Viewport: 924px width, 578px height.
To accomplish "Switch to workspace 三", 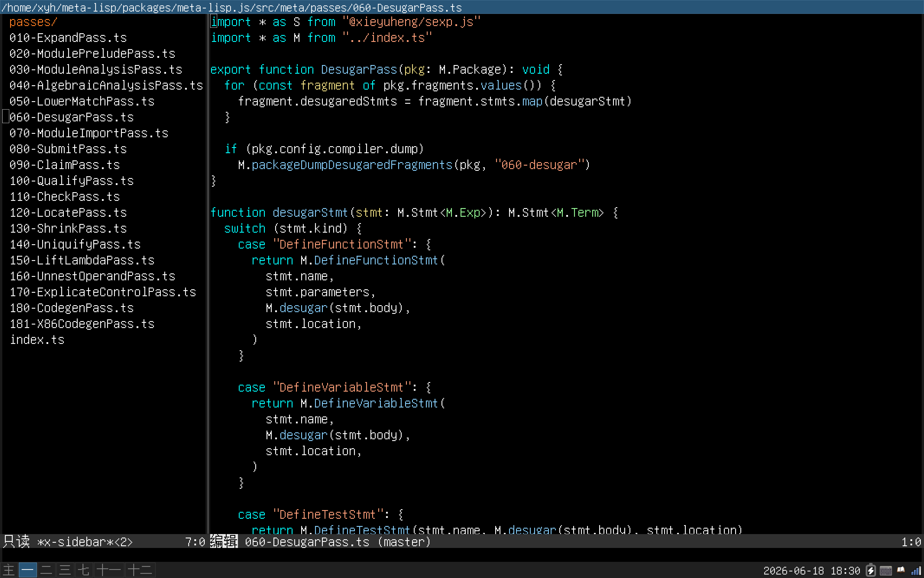I will 65,570.
